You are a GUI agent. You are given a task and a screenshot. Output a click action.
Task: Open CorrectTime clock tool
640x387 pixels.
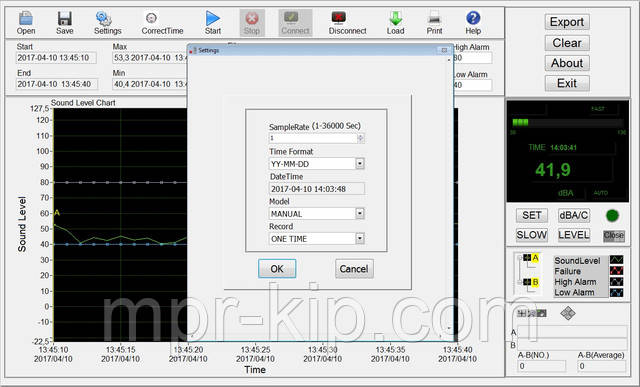click(151, 18)
